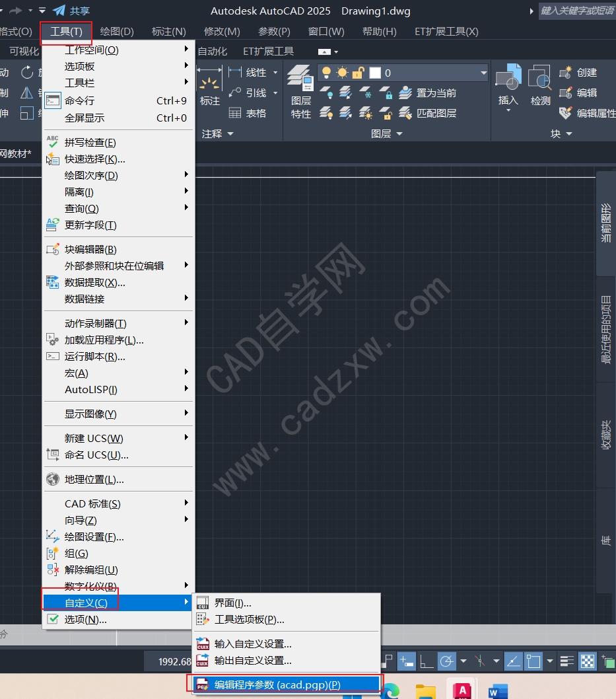616x699 pixels.
Task: Click Thaw All Layers sun icon
Action: click(x=366, y=113)
